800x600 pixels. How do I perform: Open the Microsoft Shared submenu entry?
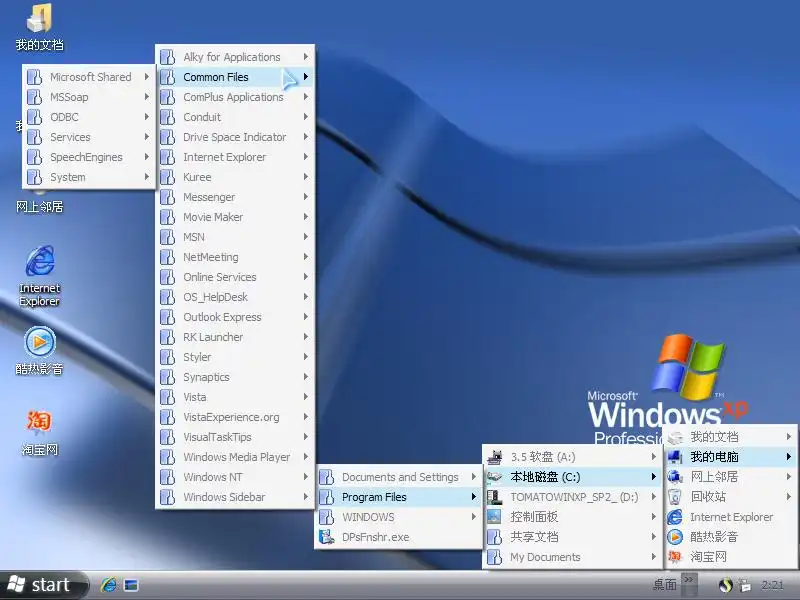(89, 77)
